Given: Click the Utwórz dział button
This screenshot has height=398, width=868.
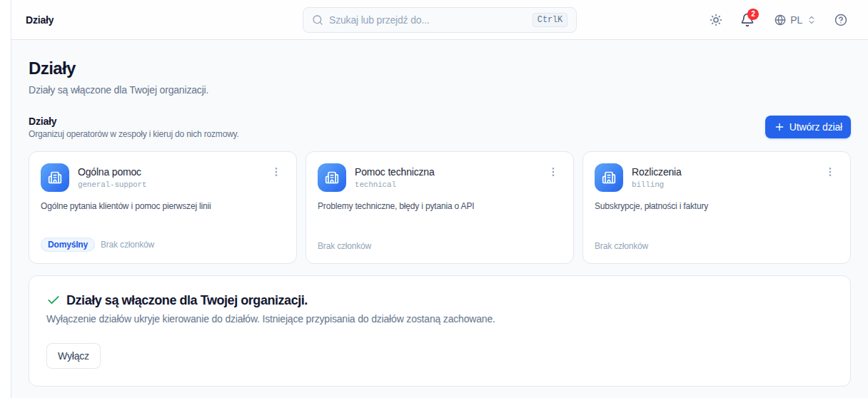Looking at the screenshot, I should coord(808,127).
